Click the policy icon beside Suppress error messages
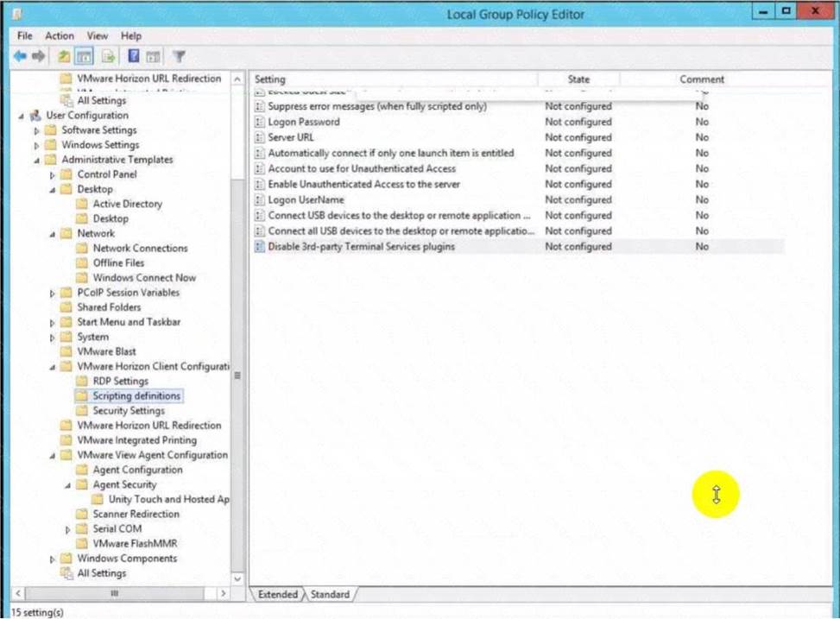 click(x=260, y=107)
